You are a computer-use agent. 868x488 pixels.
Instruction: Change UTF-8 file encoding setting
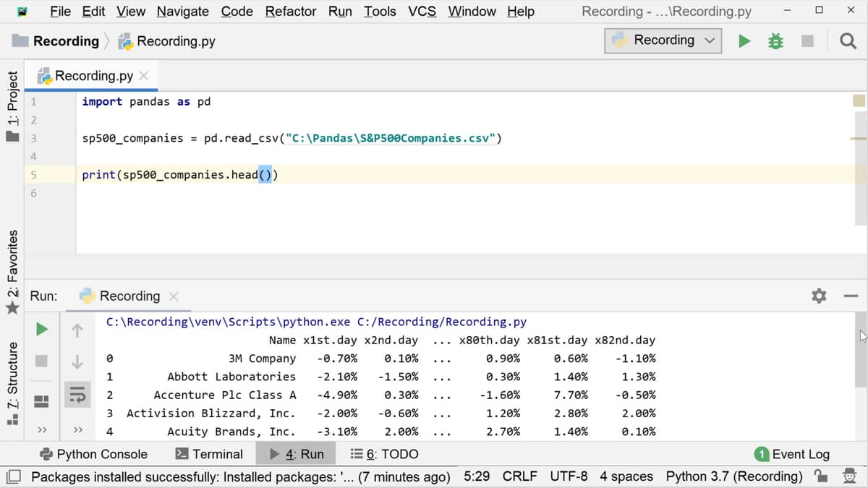[x=569, y=476]
